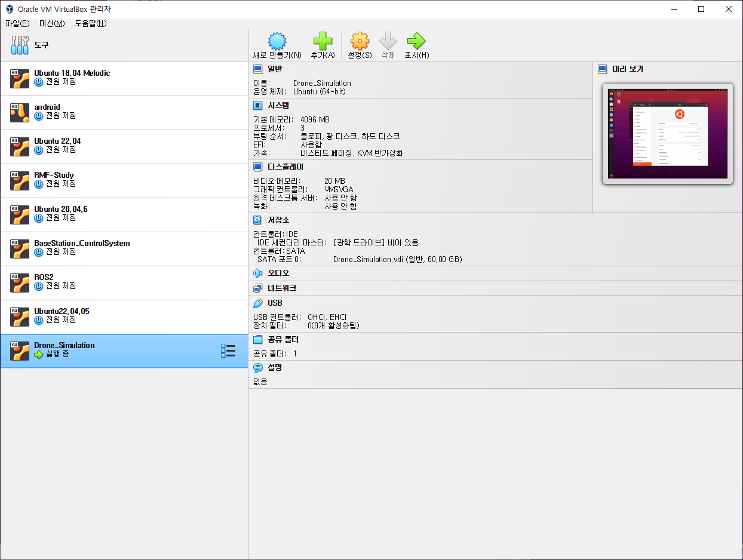The width and height of the screenshot is (743, 560).
Task: Select the BaseStation_ControlSystem machine entry
Action: [x=124, y=248]
